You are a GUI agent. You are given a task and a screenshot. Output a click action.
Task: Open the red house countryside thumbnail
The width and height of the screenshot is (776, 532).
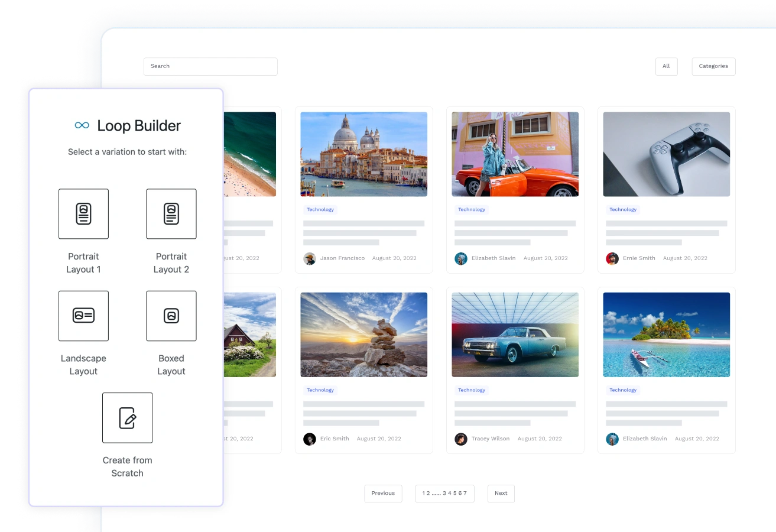tap(249, 335)
